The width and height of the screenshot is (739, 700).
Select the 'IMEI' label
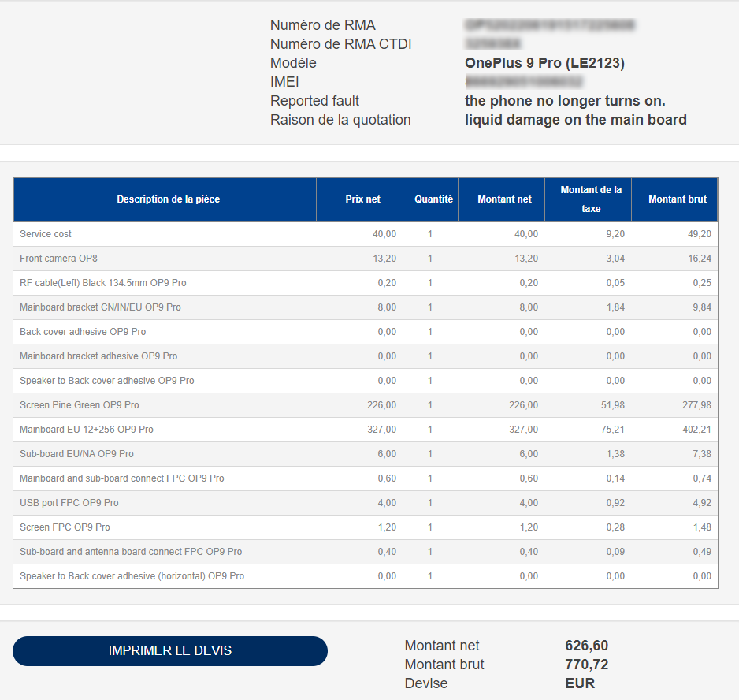[x=284, y=82]
